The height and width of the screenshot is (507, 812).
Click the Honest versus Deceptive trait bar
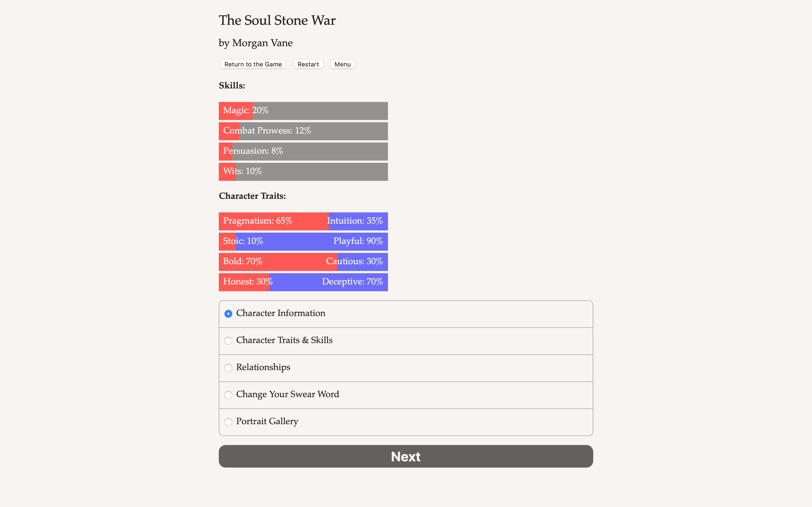[x=303, y=282]
